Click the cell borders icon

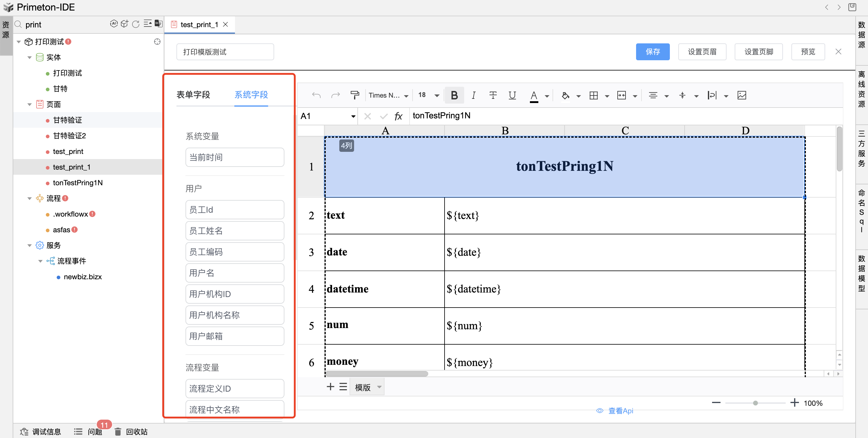593,95
